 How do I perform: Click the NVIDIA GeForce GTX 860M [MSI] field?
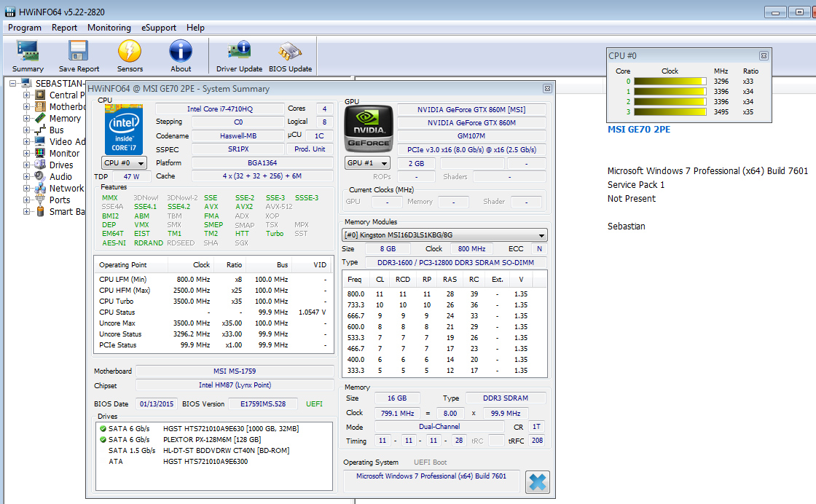click(471, 109)
